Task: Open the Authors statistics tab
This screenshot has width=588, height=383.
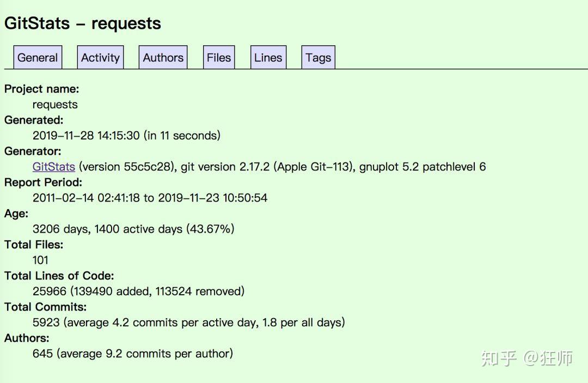Action: point(163,57)
